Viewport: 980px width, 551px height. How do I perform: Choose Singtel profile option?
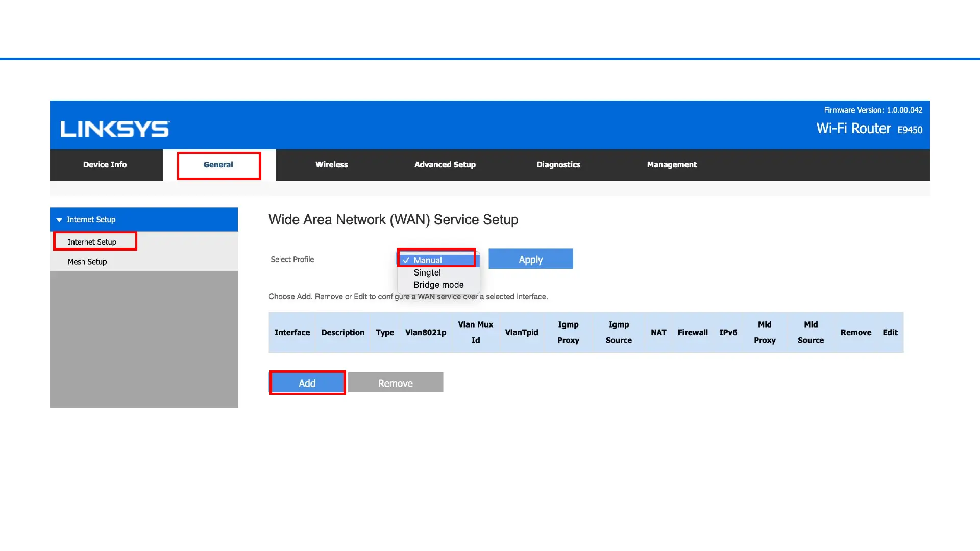427,272
